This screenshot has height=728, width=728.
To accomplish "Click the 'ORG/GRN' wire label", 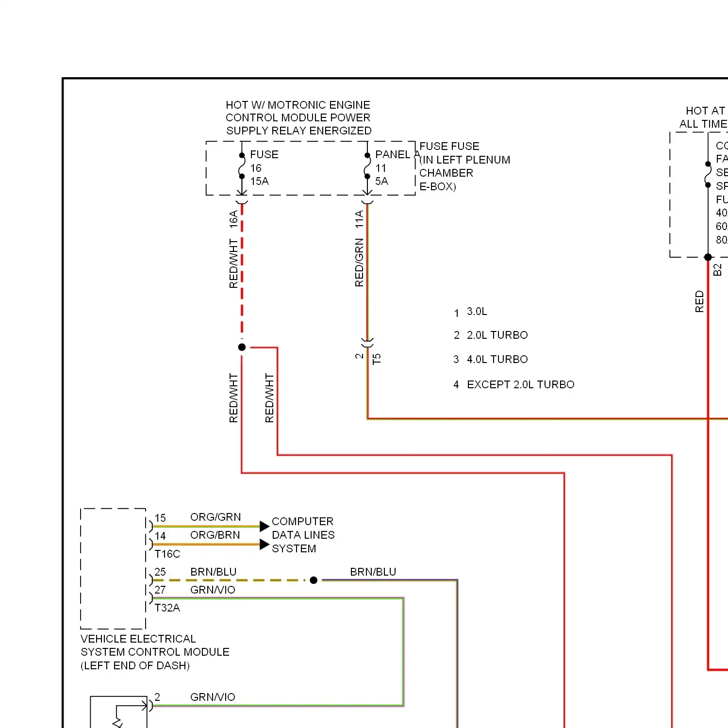I will click(x=215, y=517).
